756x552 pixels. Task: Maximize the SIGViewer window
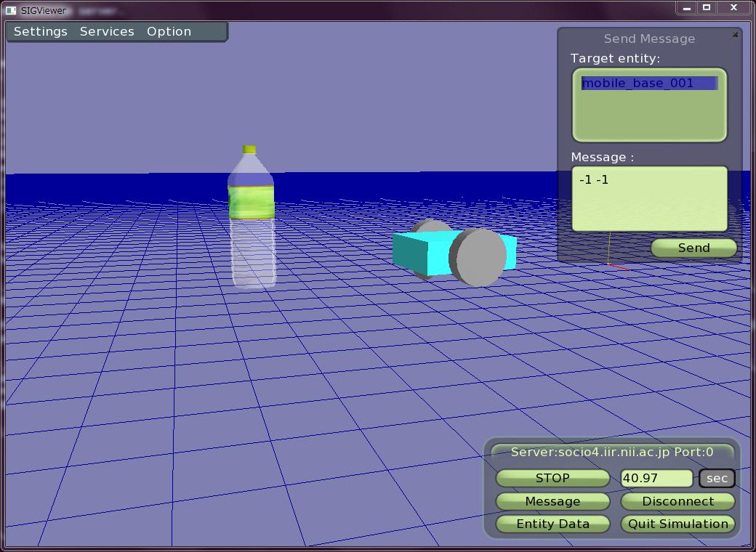[706, 7]
